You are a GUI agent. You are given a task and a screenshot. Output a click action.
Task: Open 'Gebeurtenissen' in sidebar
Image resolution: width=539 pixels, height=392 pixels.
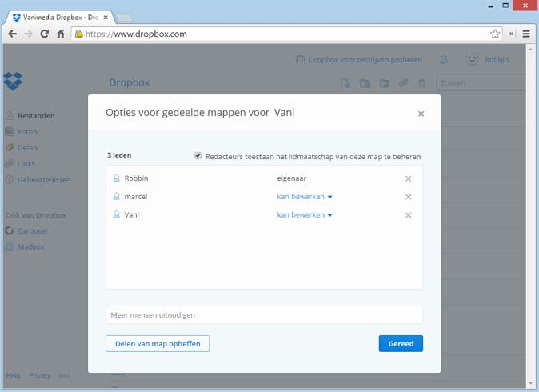tap(44, 180)
